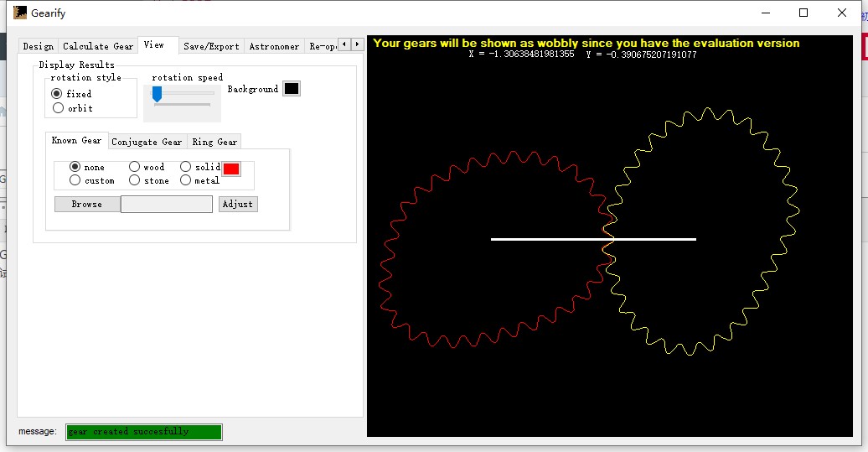Choose the stone texture option
The width and height of the screenshot is (868, 452).
point(149,180)
